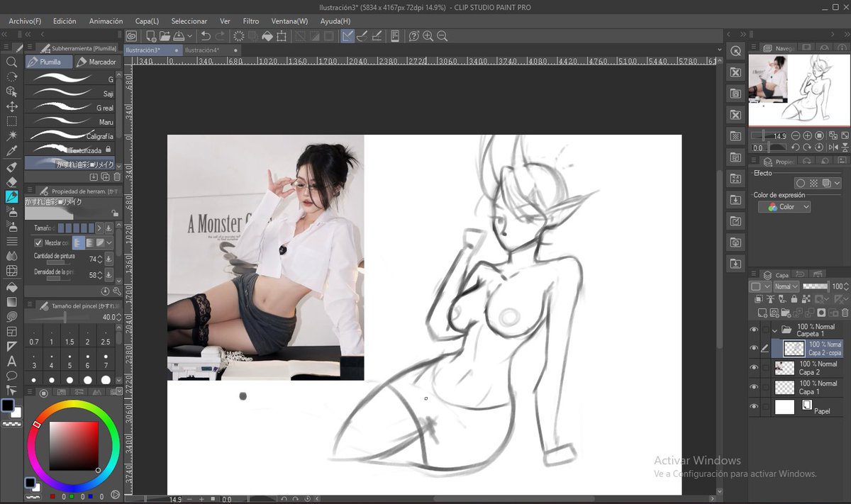This screenshot has width=851, height=504.
Task: Hide the Capa 1 layer
Action: [754, 387]
